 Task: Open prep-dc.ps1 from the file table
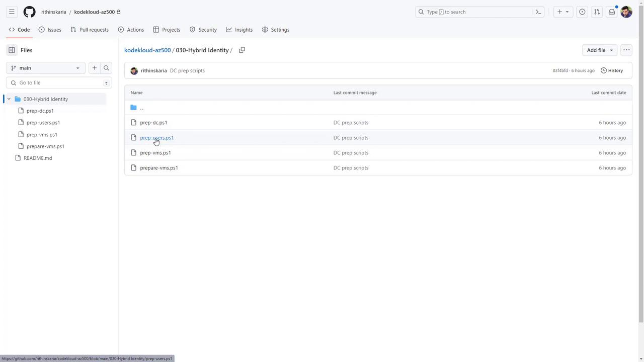[153, 123]
